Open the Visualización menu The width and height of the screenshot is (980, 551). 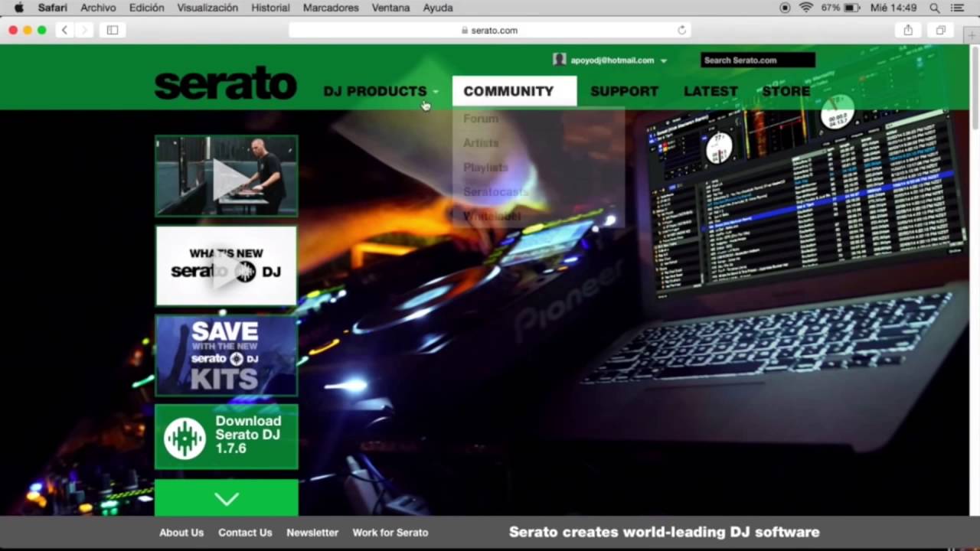coord(207,8)
